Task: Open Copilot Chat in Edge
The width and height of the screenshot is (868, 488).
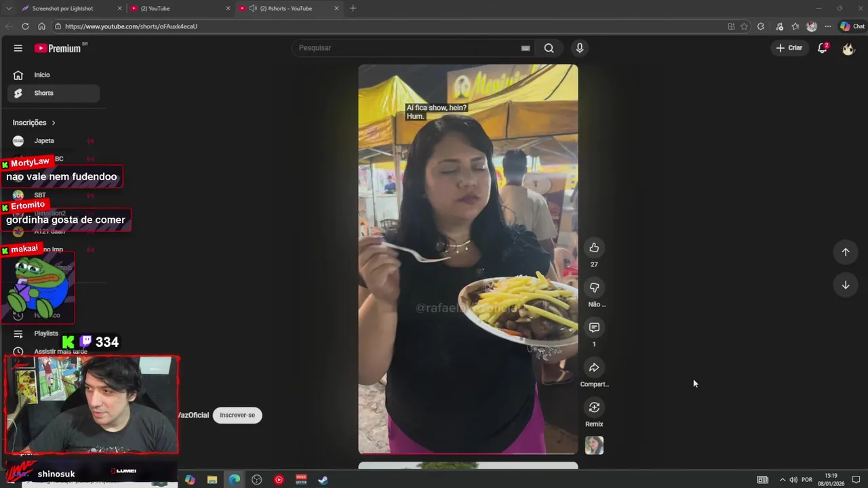Action: (x=852, y=26)
